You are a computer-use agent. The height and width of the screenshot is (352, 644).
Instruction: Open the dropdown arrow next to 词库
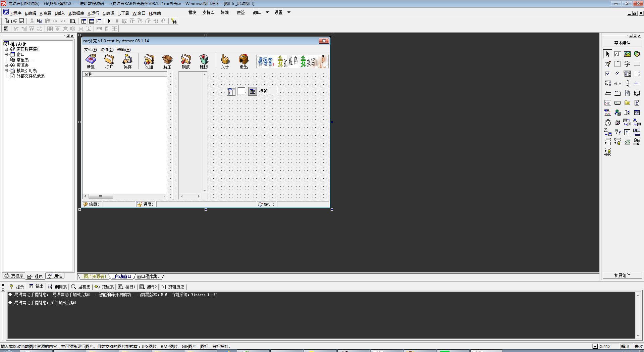coord(267,12)
